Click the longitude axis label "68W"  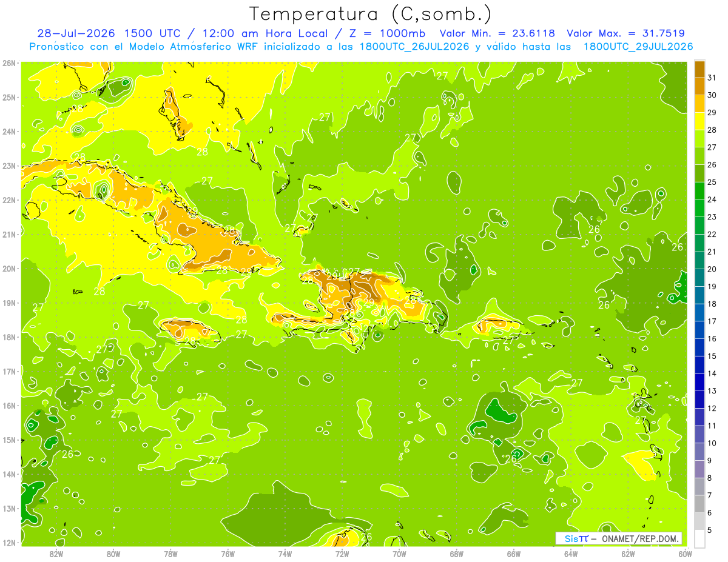(x=457, y=554)
